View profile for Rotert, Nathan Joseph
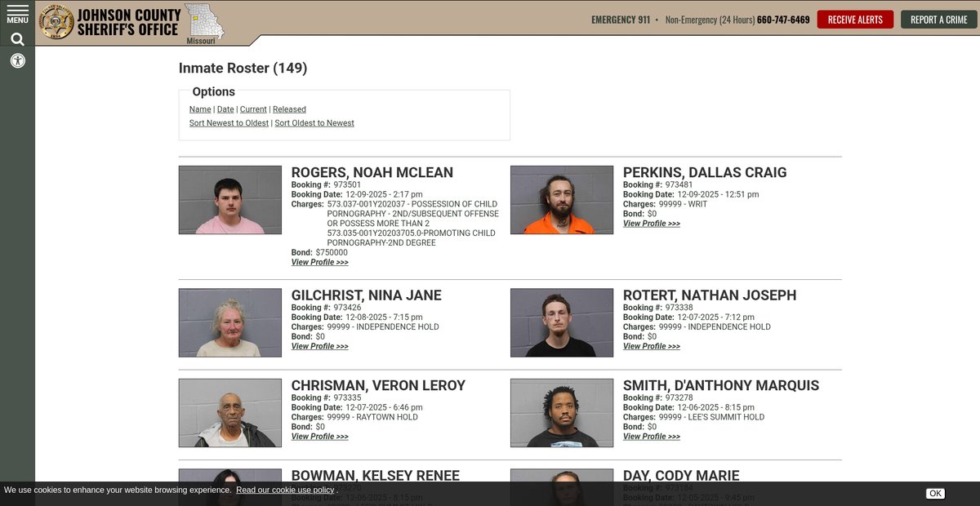 [652, 347]
